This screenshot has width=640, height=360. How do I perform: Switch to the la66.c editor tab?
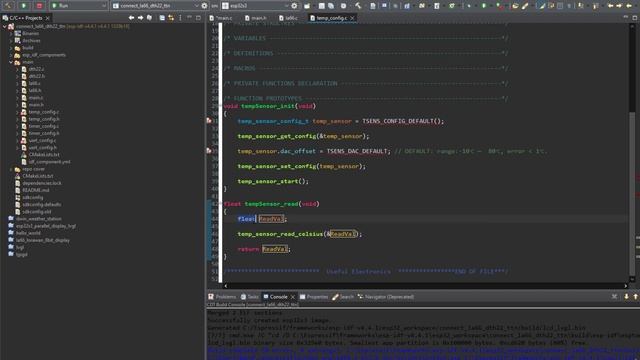(288, 18)
